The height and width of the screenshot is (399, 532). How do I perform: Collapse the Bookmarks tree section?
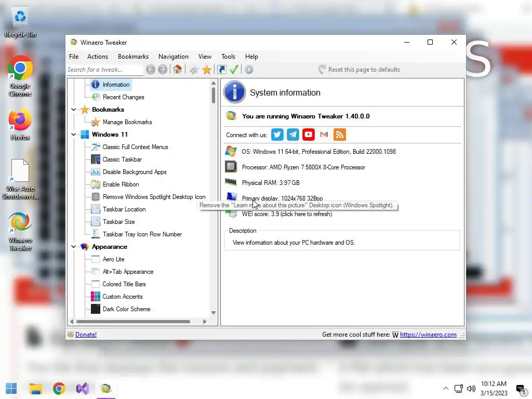coord(73,110)
